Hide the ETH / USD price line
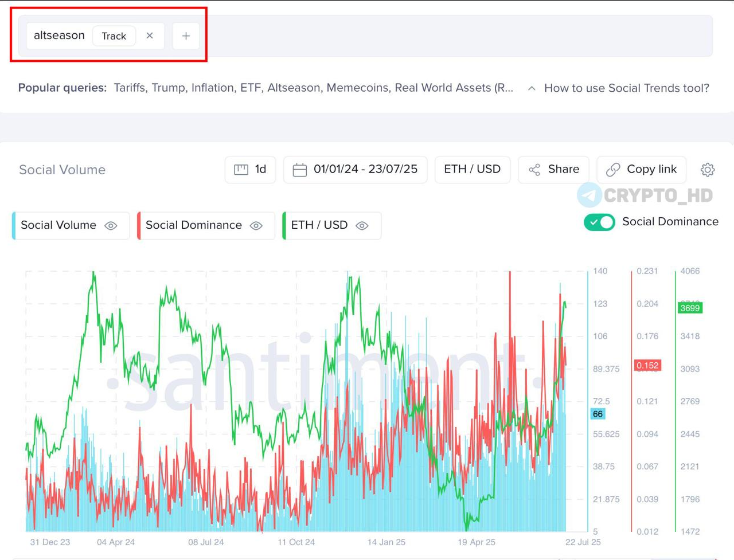734x560 pixels. point(362,226)
